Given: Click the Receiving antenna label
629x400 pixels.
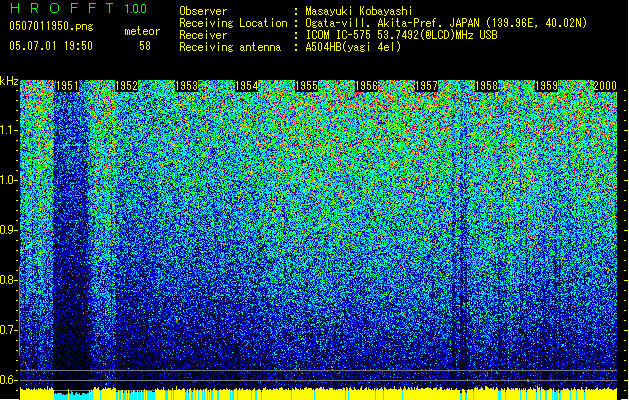Looking at the screenshot, I should point(230,47).
